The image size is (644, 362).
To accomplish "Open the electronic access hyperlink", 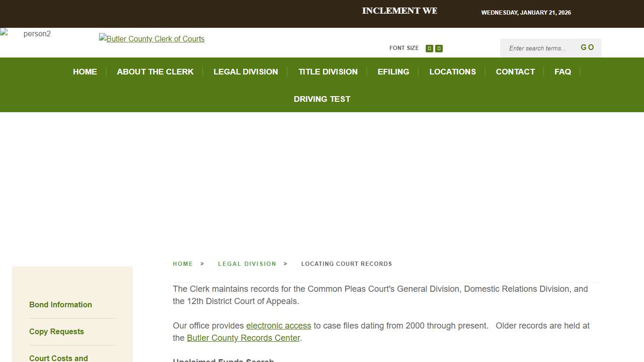I will coord(279,325).
